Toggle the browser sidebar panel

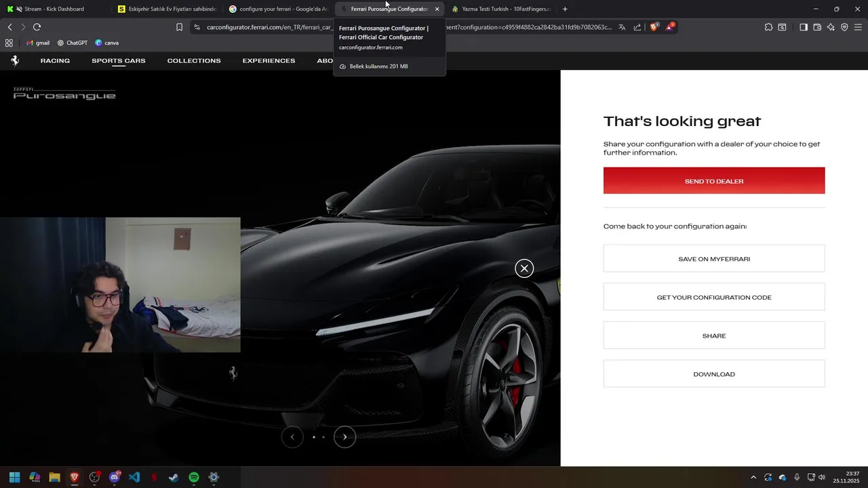pyautogui.click(x=804, y=27)
